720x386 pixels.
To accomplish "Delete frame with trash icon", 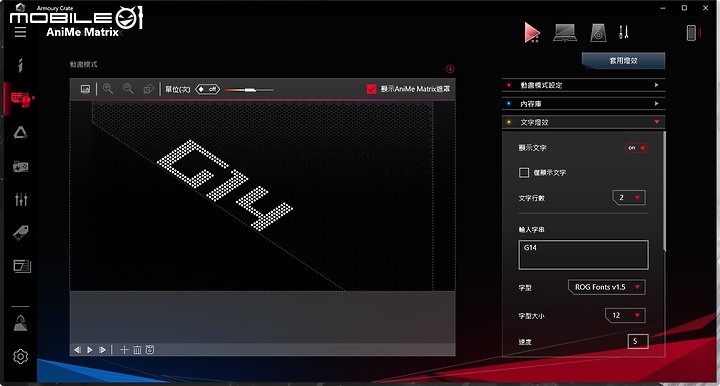I will click(137, 350).
